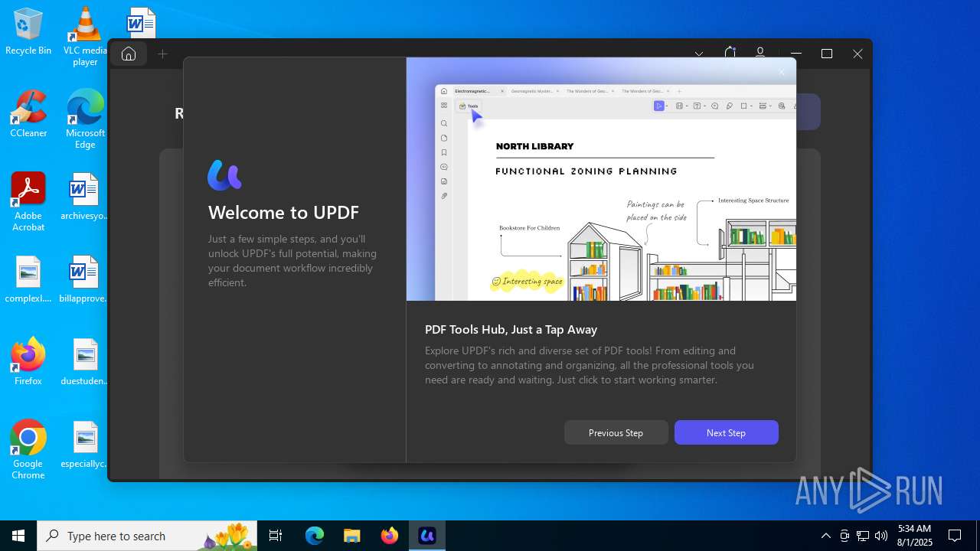Open CCleaner desktop shortcut
Viewport: 980px width, 551px height.
[x=28, y=114]
